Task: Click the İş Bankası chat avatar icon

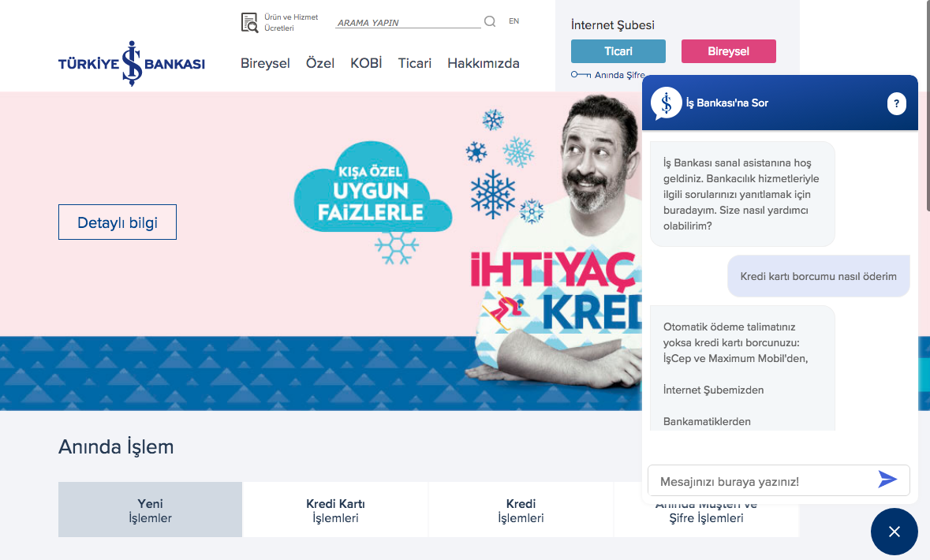Action: coord(666,103)
